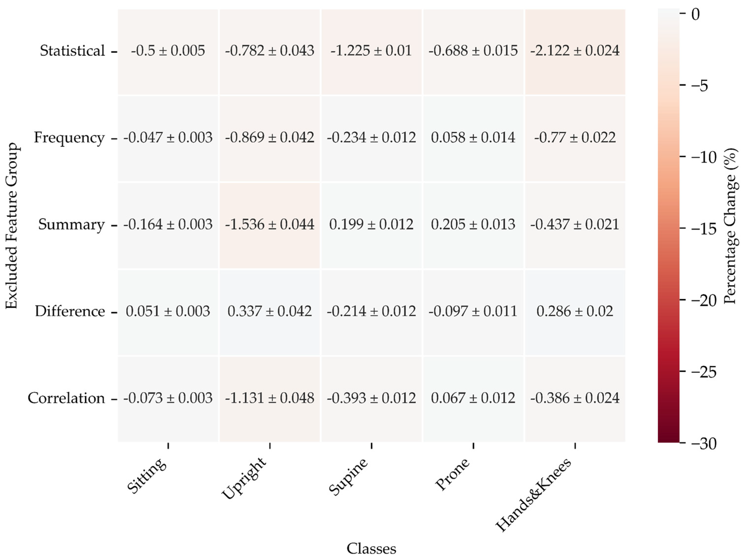Click the Correlation row label

click(x=66, y=398)
